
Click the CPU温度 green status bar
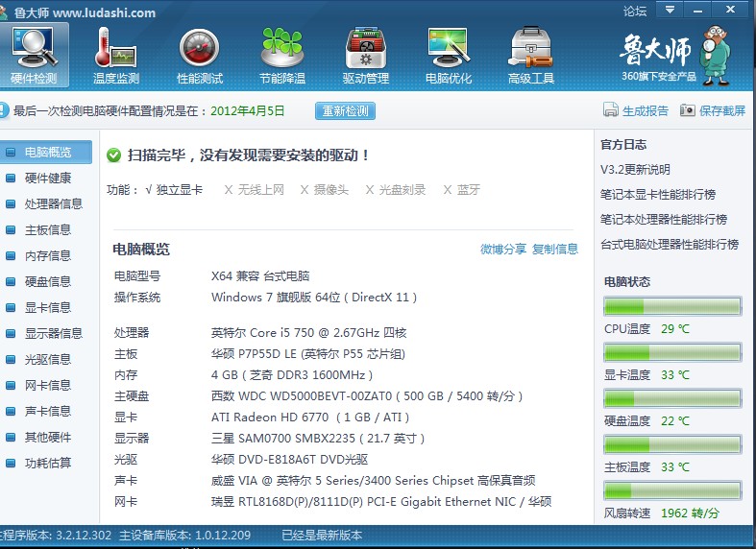(671, 306)
